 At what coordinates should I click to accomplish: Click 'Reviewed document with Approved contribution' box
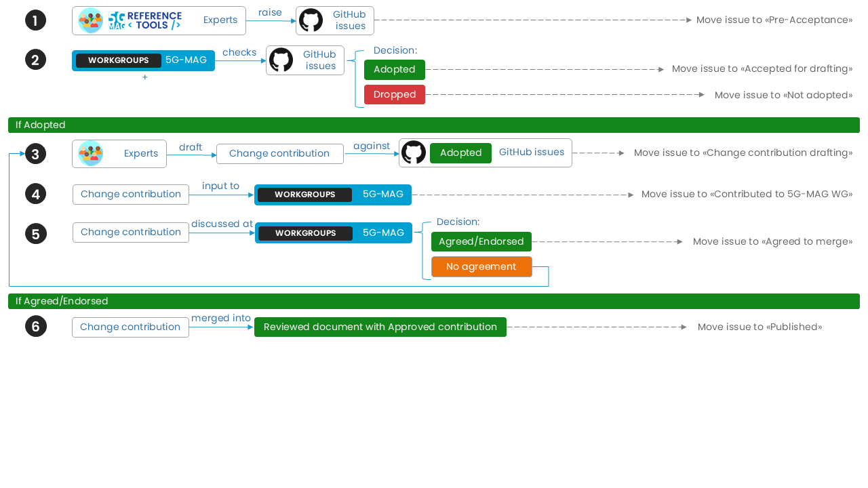380,327
